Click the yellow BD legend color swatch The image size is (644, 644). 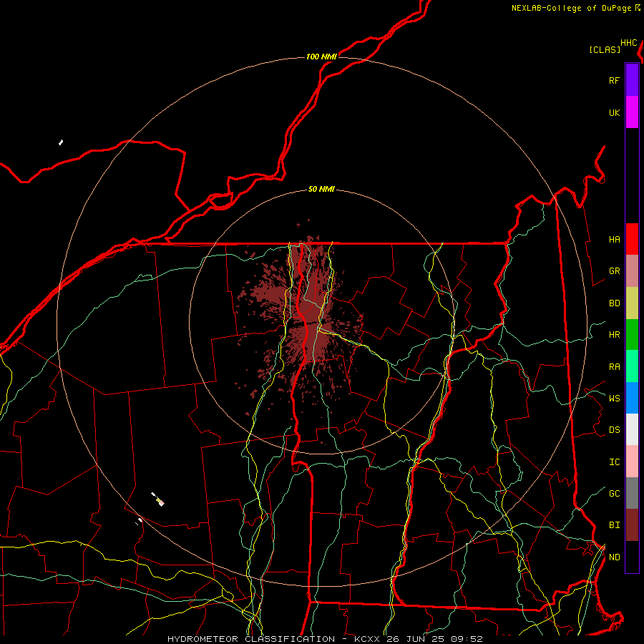632,303
